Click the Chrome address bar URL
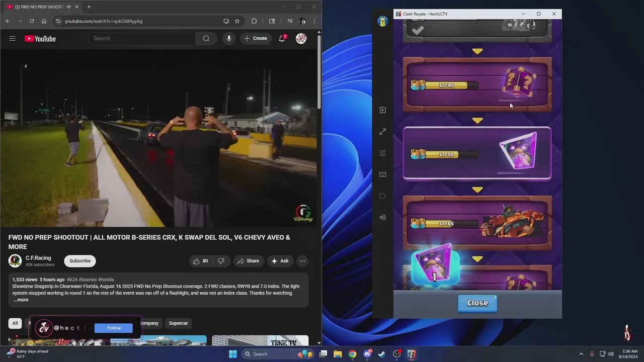The image size is (644, 362). point(104,21)
